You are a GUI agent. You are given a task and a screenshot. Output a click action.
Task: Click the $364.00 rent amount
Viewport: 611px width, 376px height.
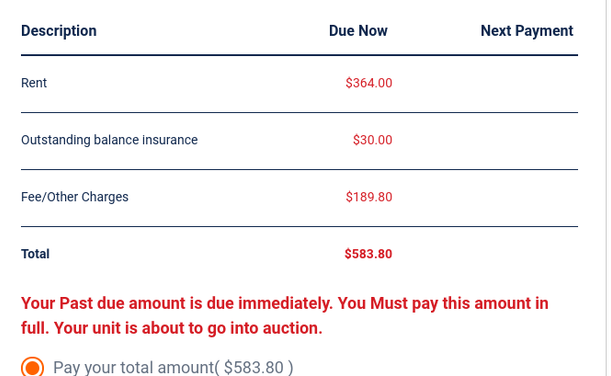369,83
